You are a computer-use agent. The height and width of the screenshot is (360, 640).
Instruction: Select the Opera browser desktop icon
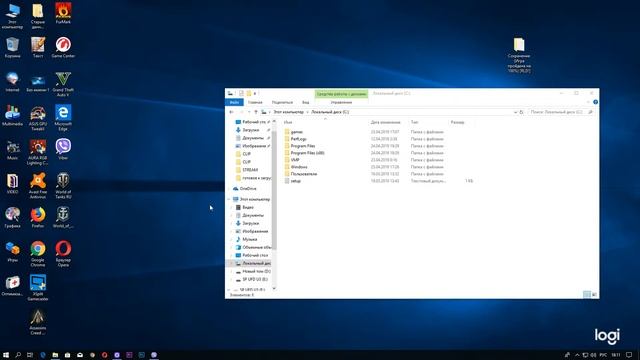tap(63, 253)
